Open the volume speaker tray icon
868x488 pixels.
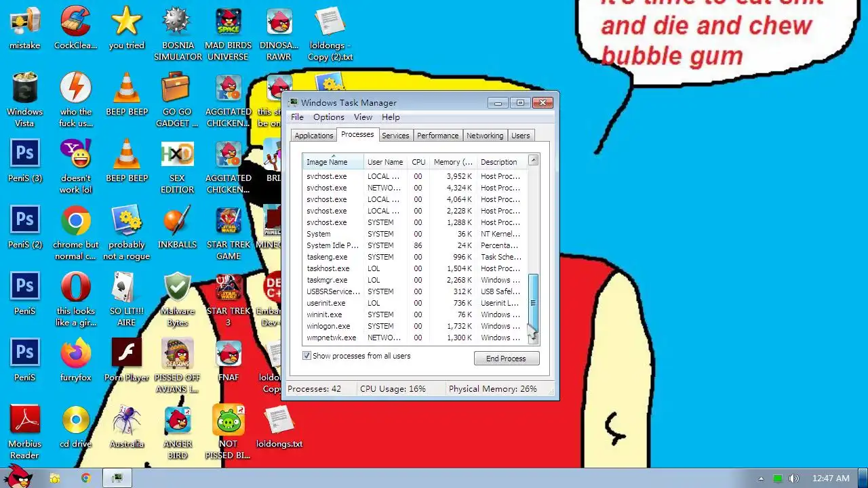(793, 479)
